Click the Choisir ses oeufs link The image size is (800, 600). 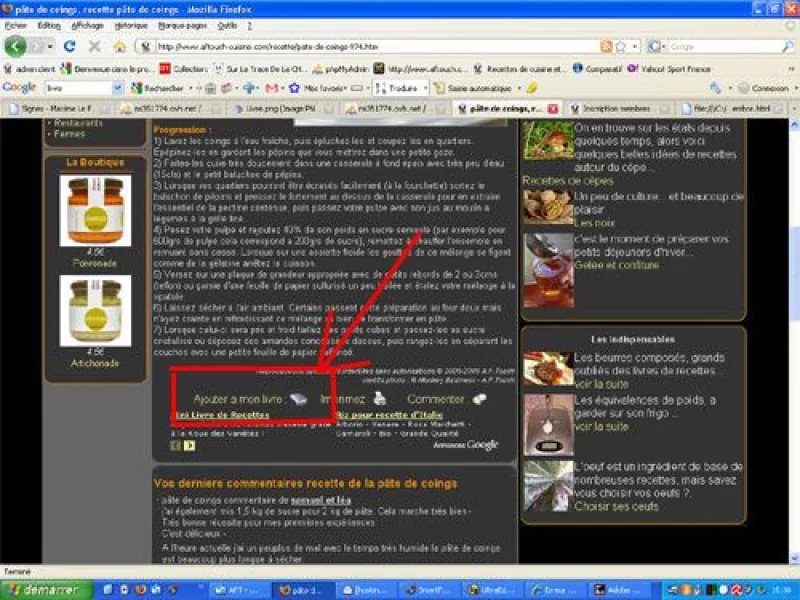click(616, 506)
